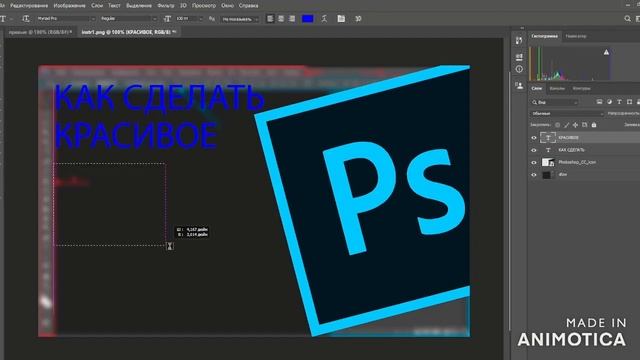Image resolution: width=640 pixels, height=360 pixels.
Task: Select the КАК СДЕЛАТЬ layer name
Action: pos(571,150)
